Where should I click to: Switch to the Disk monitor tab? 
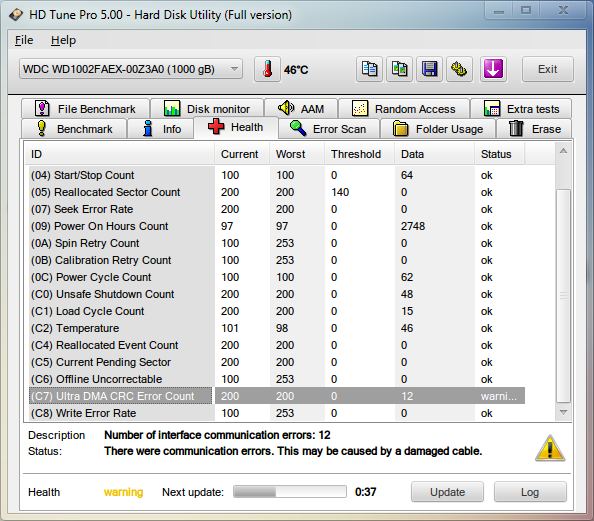point(207,109)
